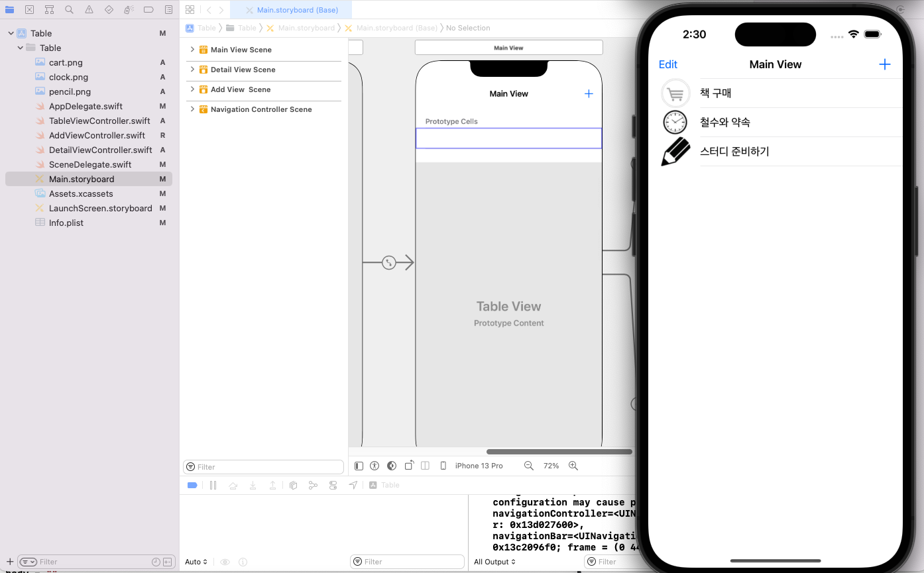Image resolution: width=924 pixels, height=573 pixels.
Task: Toggle the document outline sidebar
Action: (359, 466)
